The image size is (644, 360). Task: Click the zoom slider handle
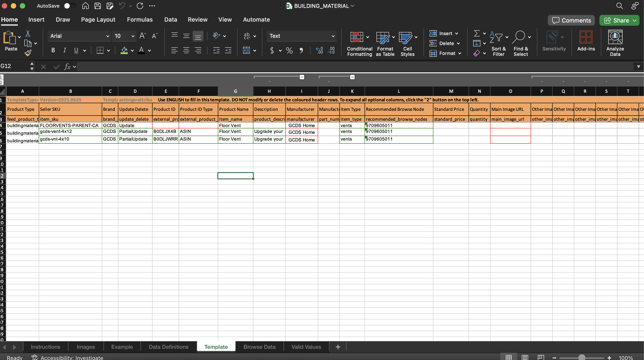pos(582,358)
